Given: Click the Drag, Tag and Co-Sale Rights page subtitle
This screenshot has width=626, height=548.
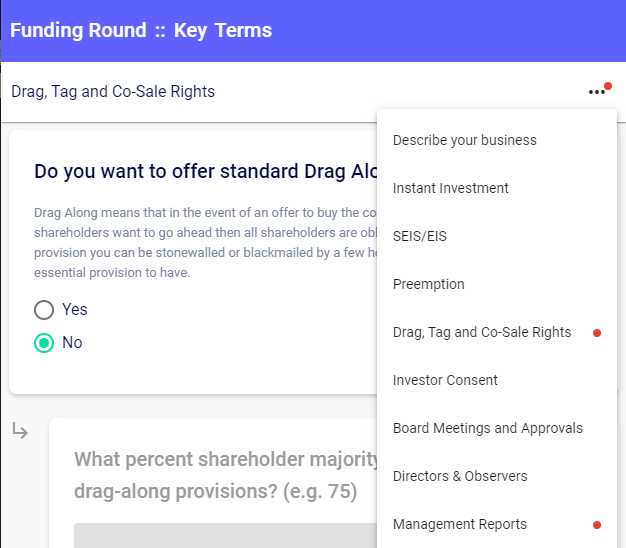Looking at the screenshot, I should pyautogui.click(x=113, y=92).
